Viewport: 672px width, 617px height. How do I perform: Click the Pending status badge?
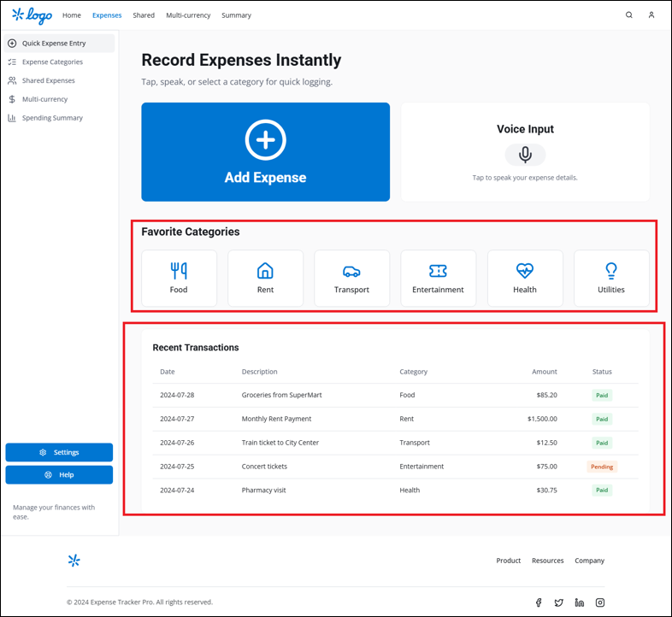tap(602, 467)
